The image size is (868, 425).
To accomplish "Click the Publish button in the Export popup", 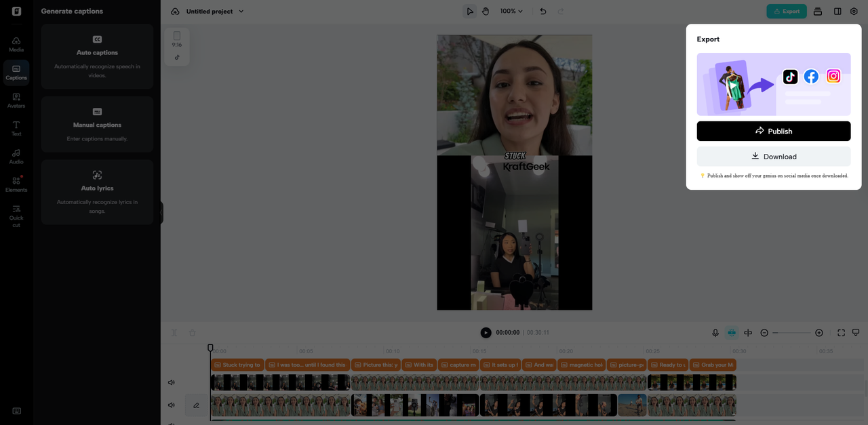I will 773,131.
